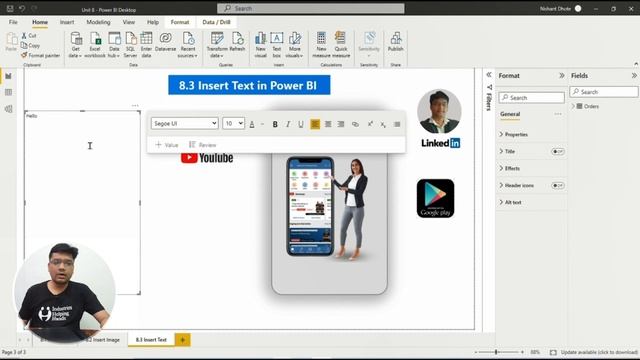640x360 pixels.
Task: Insert a New visual
Action: point(260,44)
